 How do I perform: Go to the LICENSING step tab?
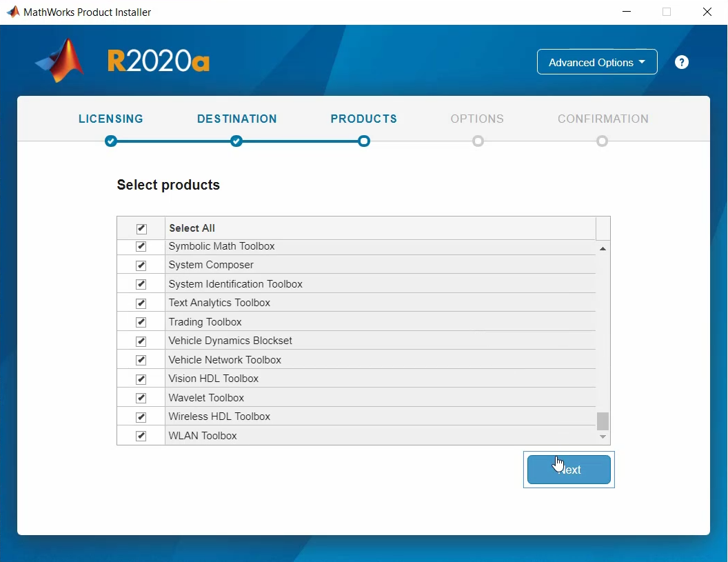(111, 119)
